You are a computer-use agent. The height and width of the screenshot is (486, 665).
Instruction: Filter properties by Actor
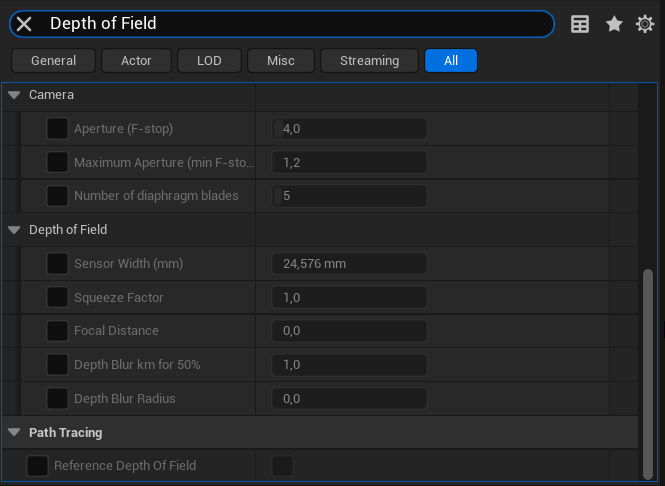(x=136, y=61)
